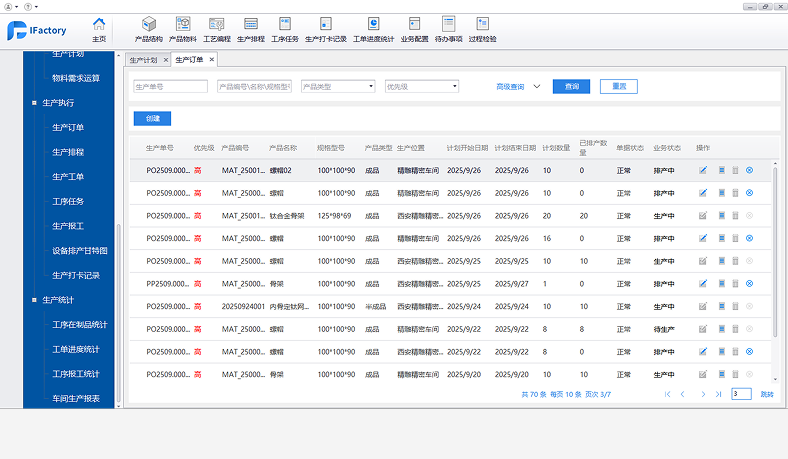Open 生产订单 in the sidebar
This screenshot has width=788, height=459.
[x=68, y=127]
